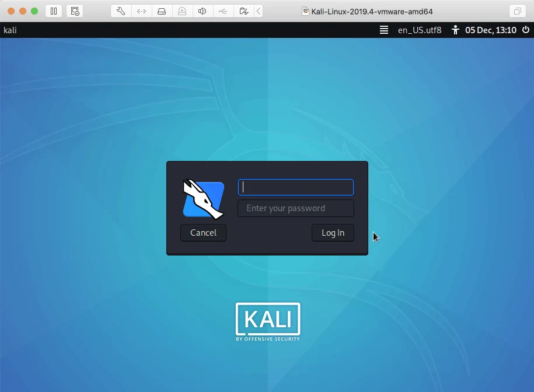Open the power menu icon
This screenshot has height=392, width=534.
click(x=526, y=30)
